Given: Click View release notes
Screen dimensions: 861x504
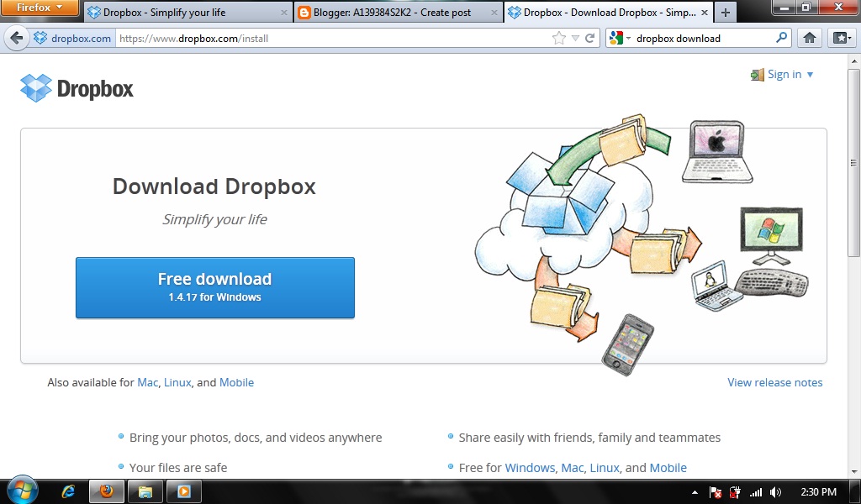Looking at the screenshot, I should 774,382.
